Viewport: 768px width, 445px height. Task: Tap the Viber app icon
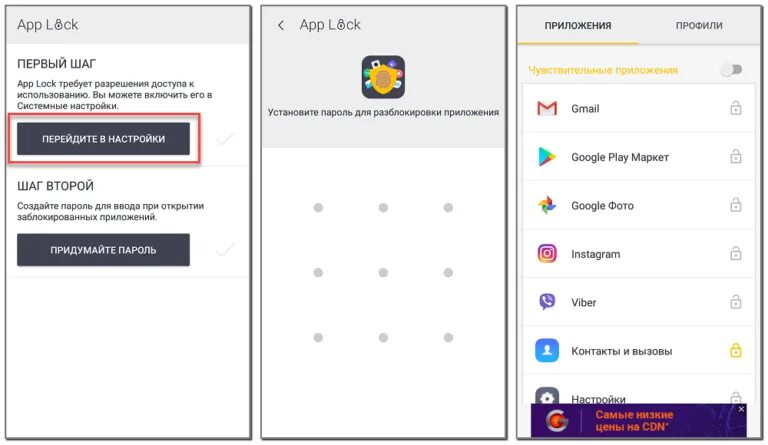tap(547, 302)
